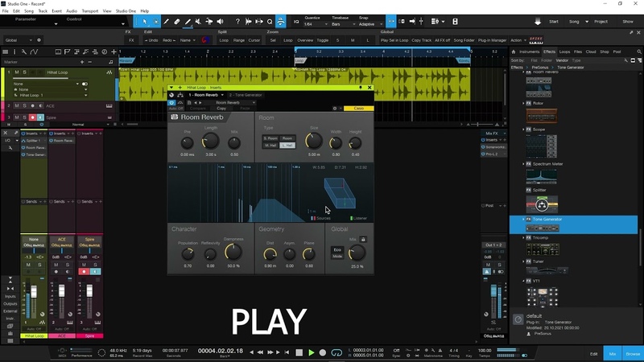
Task: Open the marker track flag icon
Action: (x=67, y=51)
